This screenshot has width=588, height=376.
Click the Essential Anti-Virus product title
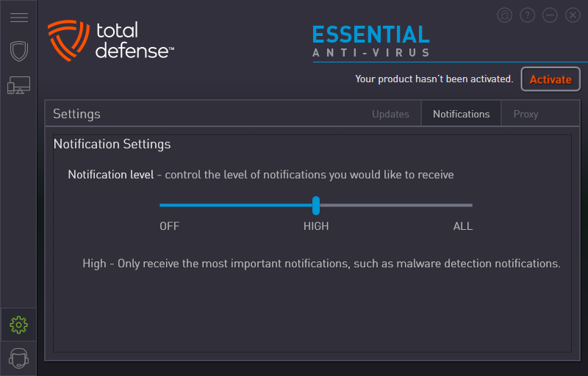[x=371, y=41]
